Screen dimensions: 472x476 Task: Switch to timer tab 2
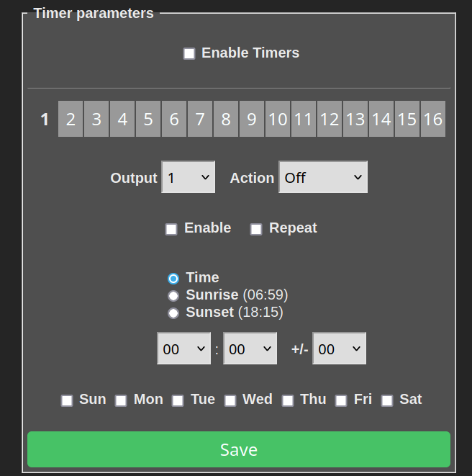click(71, 119)
